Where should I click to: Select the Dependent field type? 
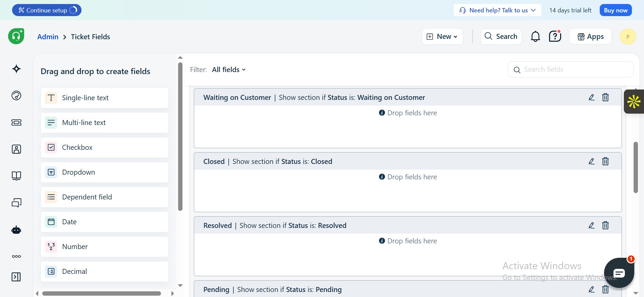coord(105,197)
